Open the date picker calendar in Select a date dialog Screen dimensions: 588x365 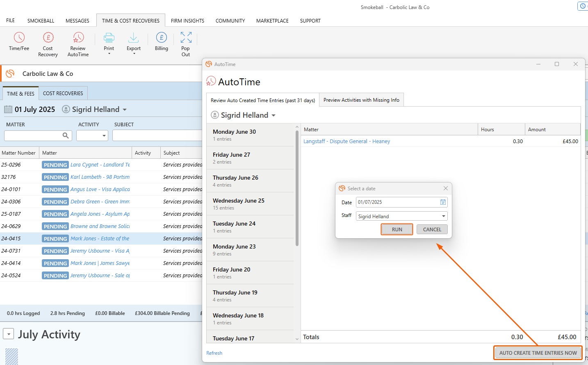[443, 202]
